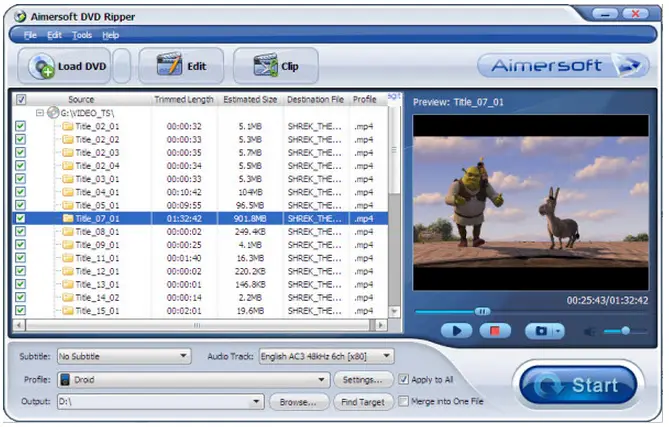Click the Start conversion button
This screenshot has height=427, width=669.
(578, 385)
